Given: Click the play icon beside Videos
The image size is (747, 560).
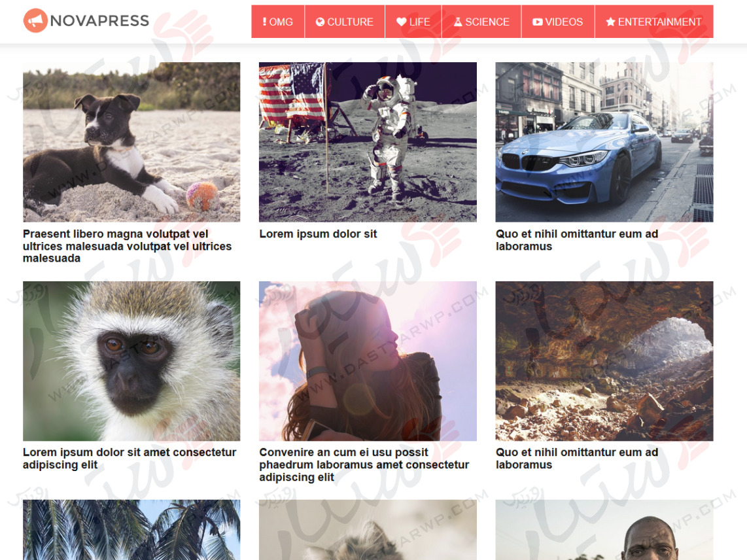Looking at the screenshot, I should (x=538, y=22).
